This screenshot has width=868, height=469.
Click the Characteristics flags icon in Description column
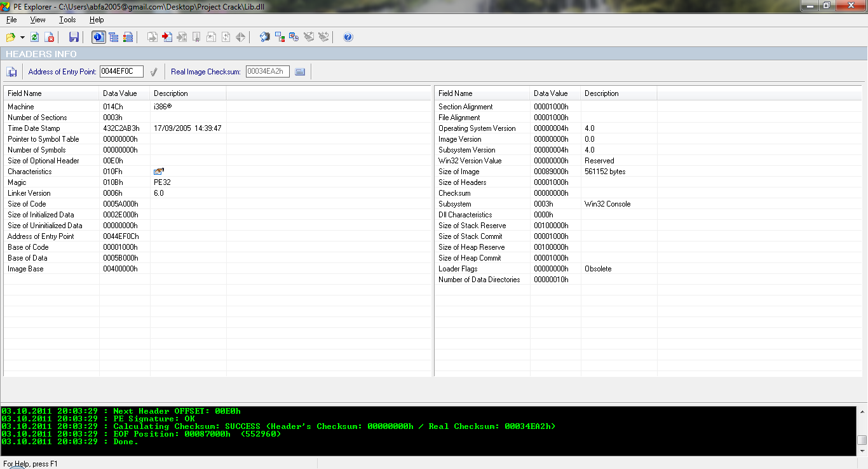(x=159, y=172)
